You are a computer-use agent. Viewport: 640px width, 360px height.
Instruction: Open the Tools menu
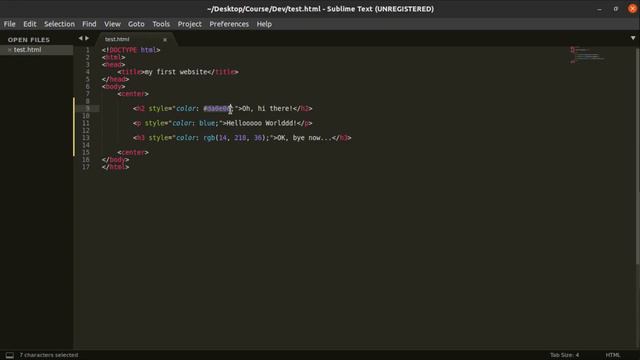pyautogui.click(x=161, y=24)
